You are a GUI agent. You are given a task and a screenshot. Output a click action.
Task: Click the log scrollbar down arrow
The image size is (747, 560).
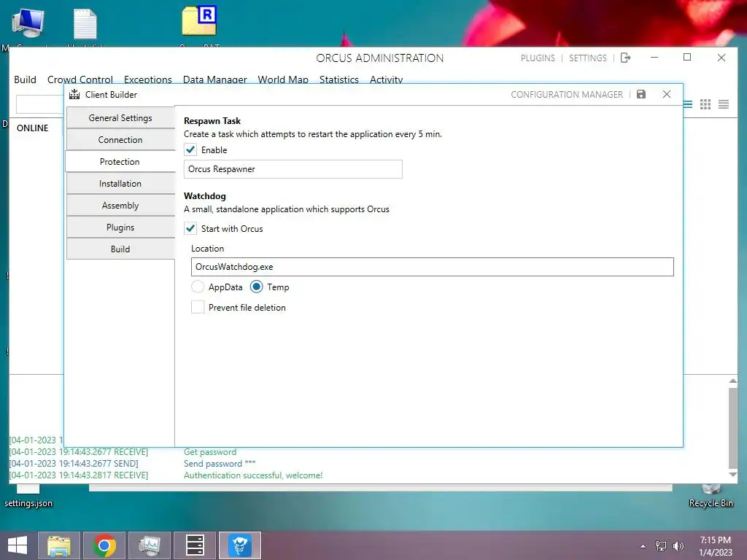tap(732, 475)
